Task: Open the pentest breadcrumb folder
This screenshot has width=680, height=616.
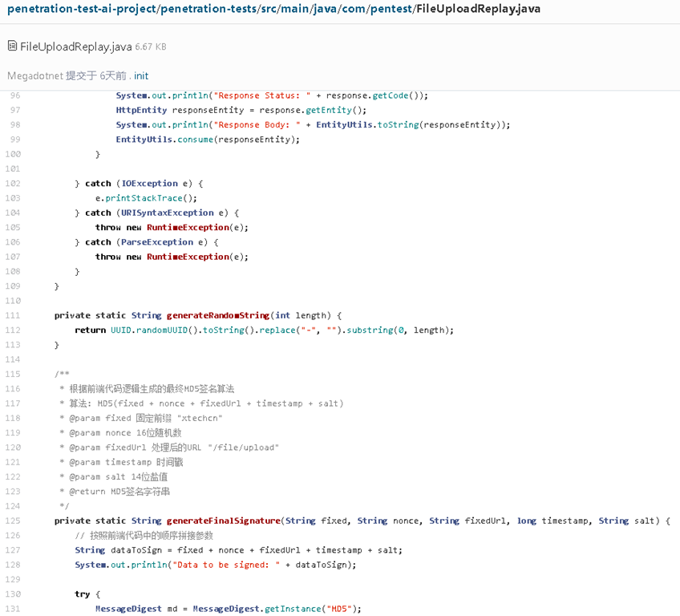Action: coord(391,9)
